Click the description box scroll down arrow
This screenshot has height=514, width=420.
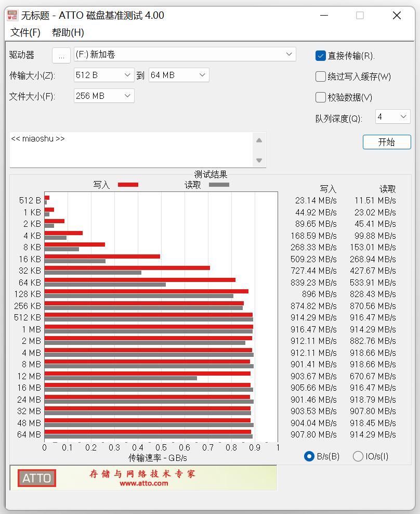pyautogui.click(x=260, y=161)
